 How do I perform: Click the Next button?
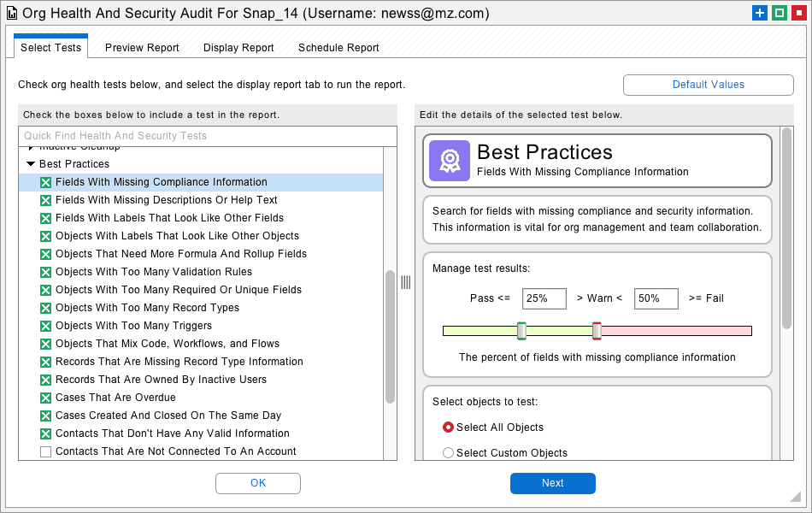pyautogui.click(x=552, y=483)
